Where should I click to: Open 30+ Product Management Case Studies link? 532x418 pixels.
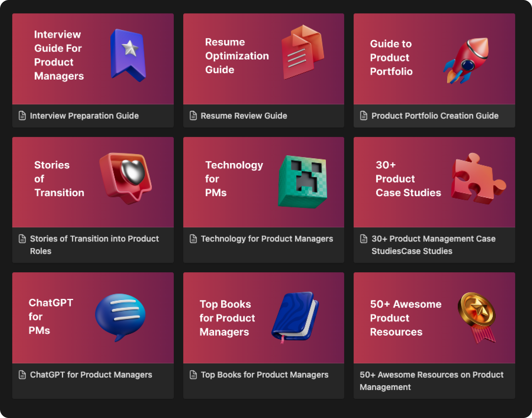tap(434, 245)
